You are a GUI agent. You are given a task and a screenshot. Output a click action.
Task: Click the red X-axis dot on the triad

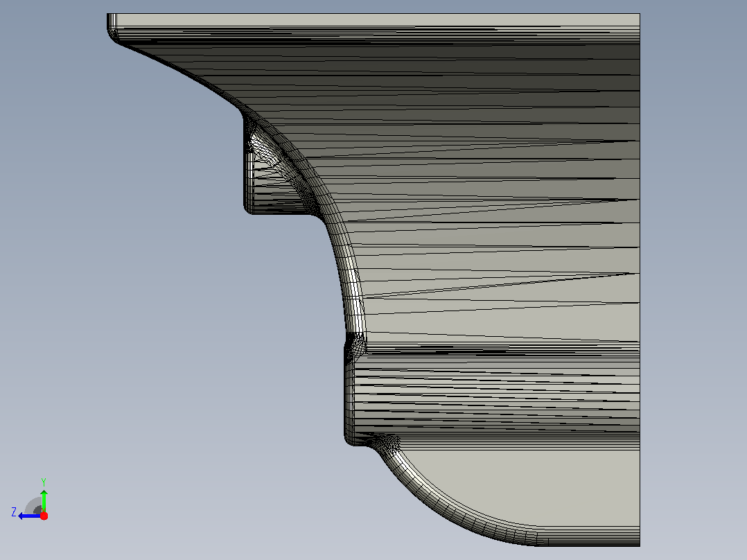coord(44,516)
